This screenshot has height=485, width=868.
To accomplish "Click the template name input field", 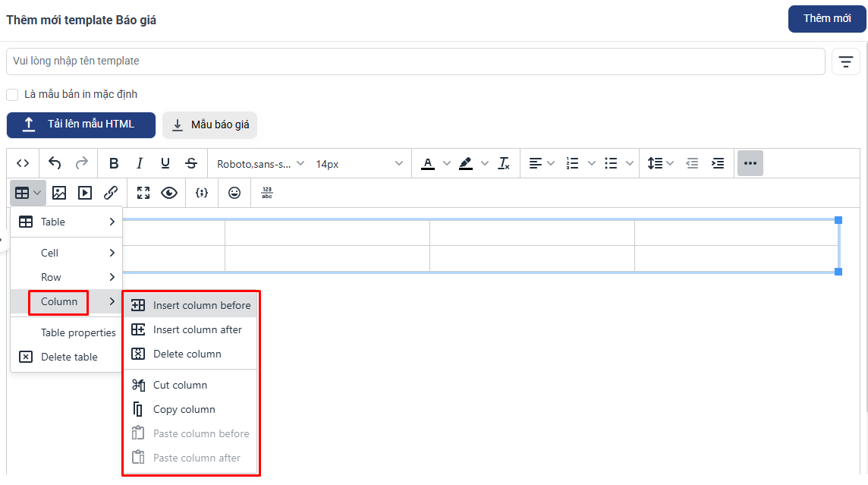I will (415, 61).
